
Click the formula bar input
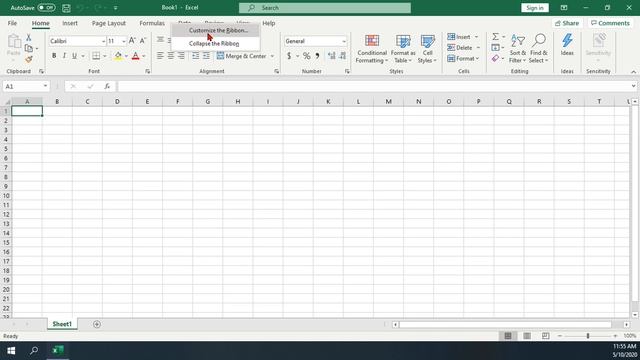pos(374,86)
